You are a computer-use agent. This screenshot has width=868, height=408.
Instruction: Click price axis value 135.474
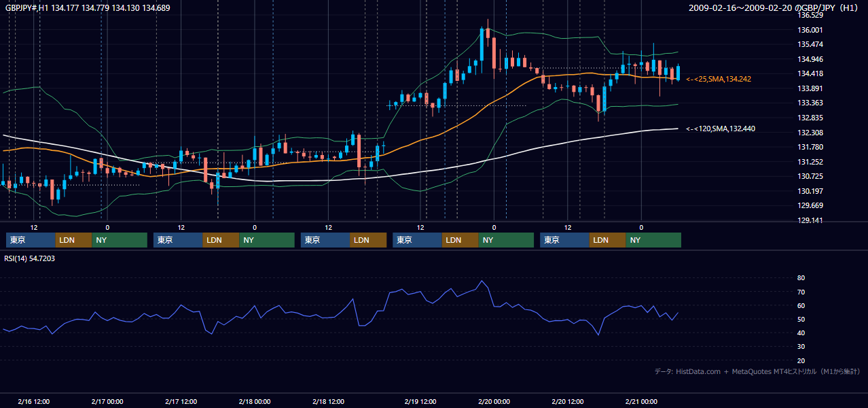[x=810, y=45]
